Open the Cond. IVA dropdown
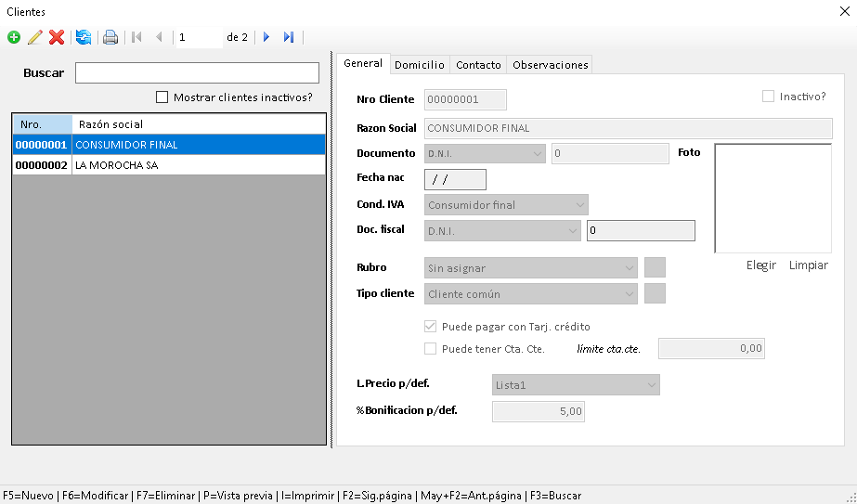Image resolution: width=857 pixels, height=504 pixels. pos(506,205)
